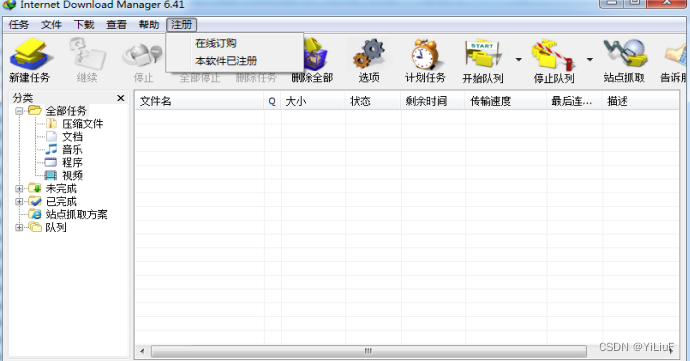The image size is (690, 361).
Task: Click the window icon beside 程序
Action: point(51,162)
